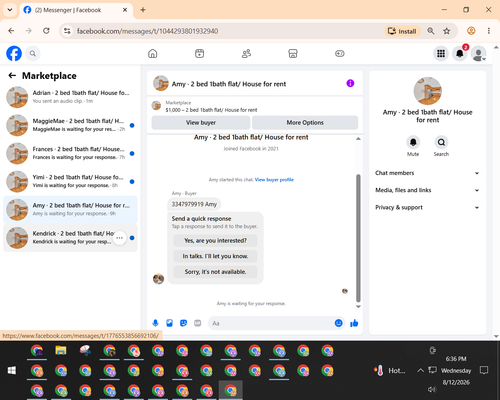Open a new browser tab
500x400 pixels.
coord(143,10)
